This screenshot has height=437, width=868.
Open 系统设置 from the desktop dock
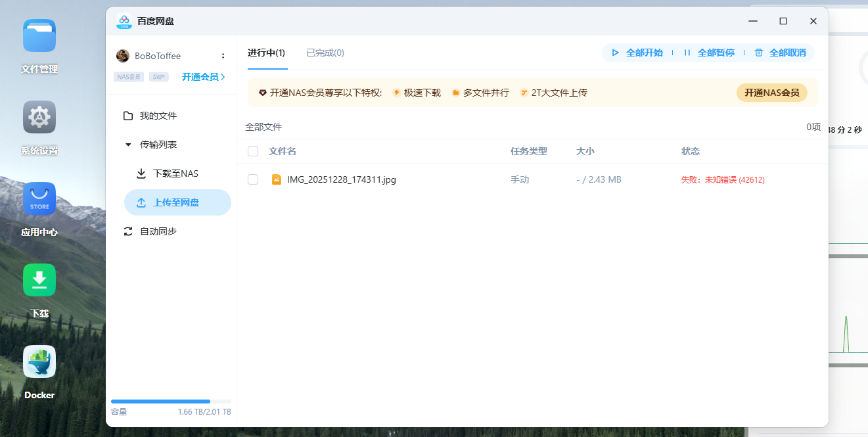[x=39, y=116]
